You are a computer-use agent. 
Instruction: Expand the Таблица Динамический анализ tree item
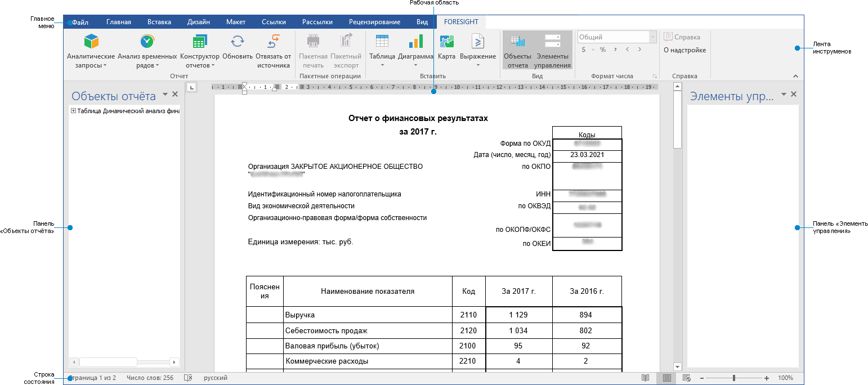tap(73, 110)
